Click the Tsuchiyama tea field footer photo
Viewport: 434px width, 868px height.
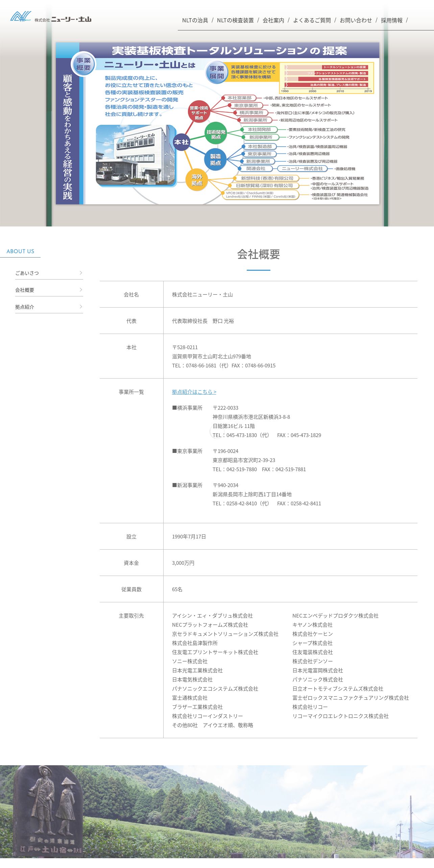[217, 812]
